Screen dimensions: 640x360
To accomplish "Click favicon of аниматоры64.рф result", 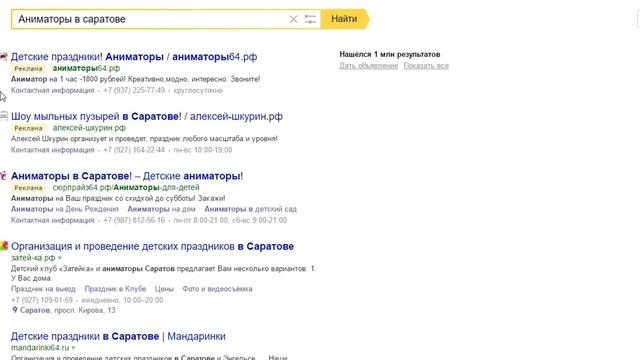I will click(x=4, y=56).
